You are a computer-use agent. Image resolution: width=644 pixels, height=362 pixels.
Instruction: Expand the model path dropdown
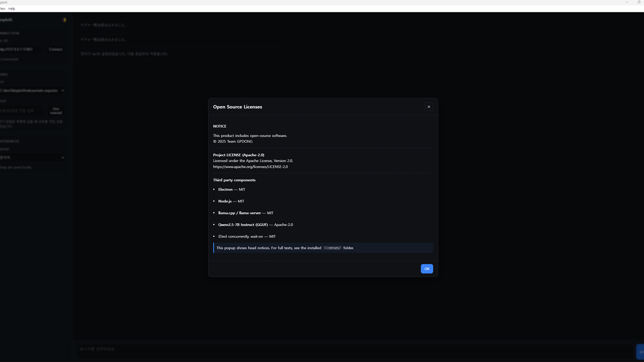coord(32,90)
